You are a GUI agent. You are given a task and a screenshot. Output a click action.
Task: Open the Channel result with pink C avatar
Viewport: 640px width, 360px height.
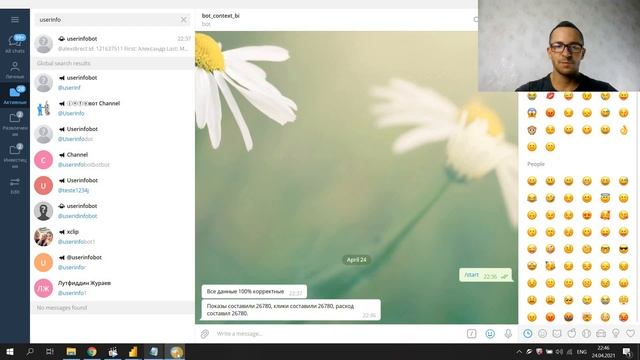112,160
